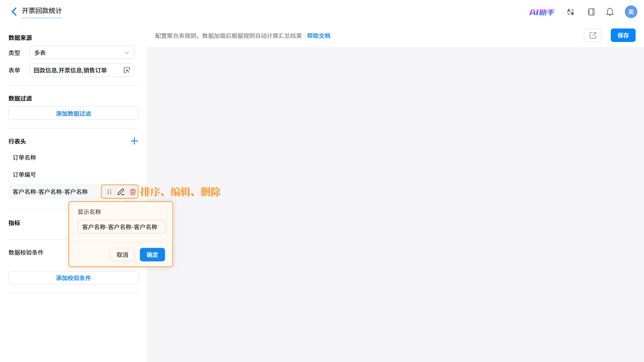
Task: Go back using the blue arrow
Action: (14, 12)
